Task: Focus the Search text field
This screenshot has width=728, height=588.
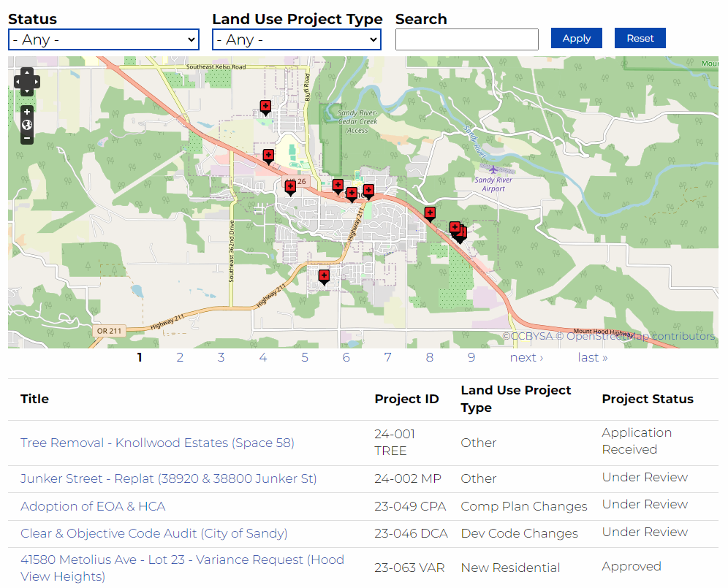Action: coord(466,39)
